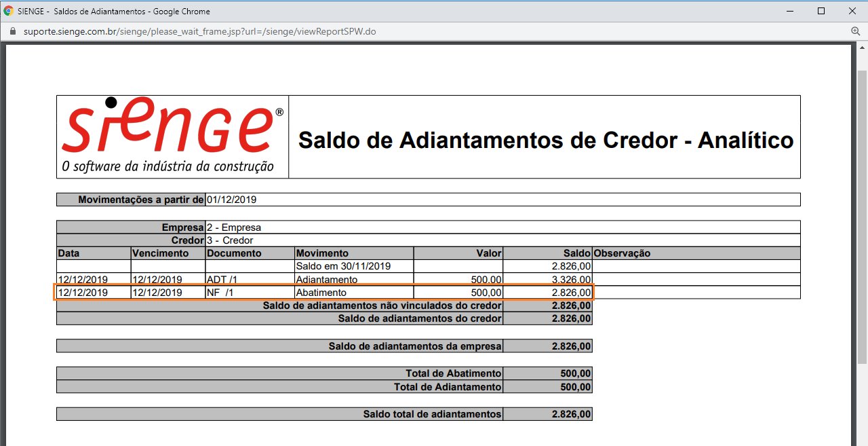Click 'Total de Abatimento' label
Image resolution: width=868 pixels, height=446 pixels.
pyautogui.click(x=454, y=373)
